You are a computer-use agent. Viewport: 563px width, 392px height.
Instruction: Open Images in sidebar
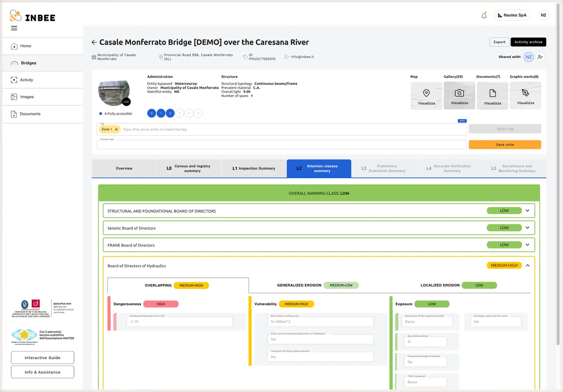coord(42,97)
